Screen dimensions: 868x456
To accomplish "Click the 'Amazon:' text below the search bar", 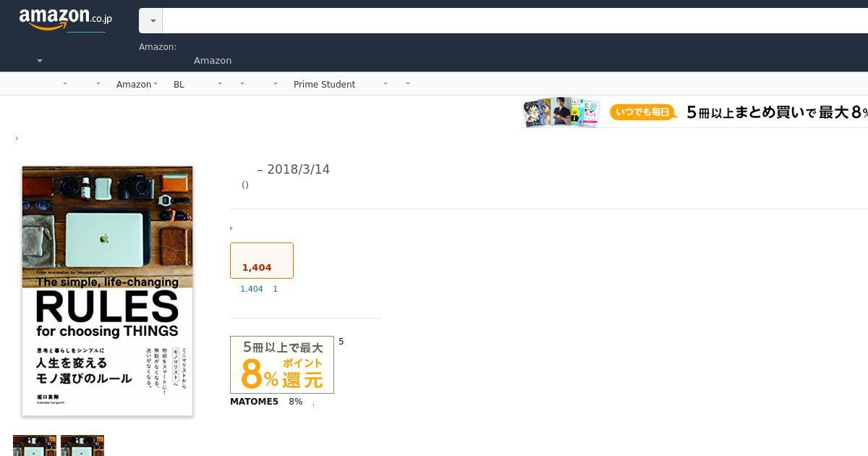I will coord(158,47).
